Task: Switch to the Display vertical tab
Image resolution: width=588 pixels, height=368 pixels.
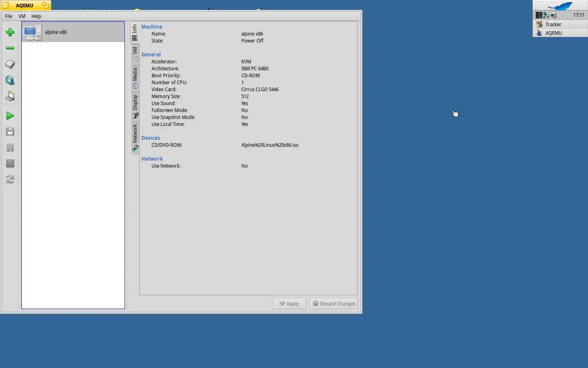Action: [x=135, y=107]
